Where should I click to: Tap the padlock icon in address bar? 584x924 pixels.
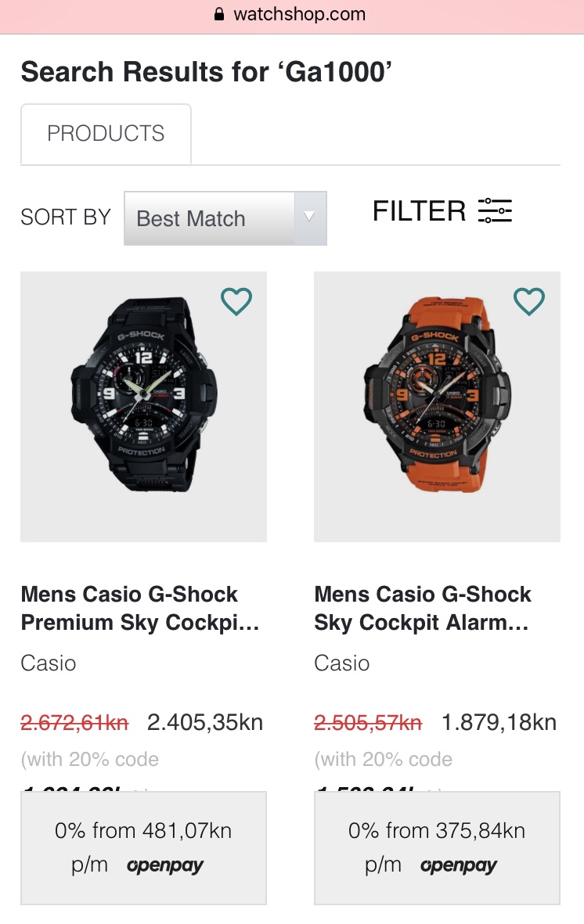219,15
